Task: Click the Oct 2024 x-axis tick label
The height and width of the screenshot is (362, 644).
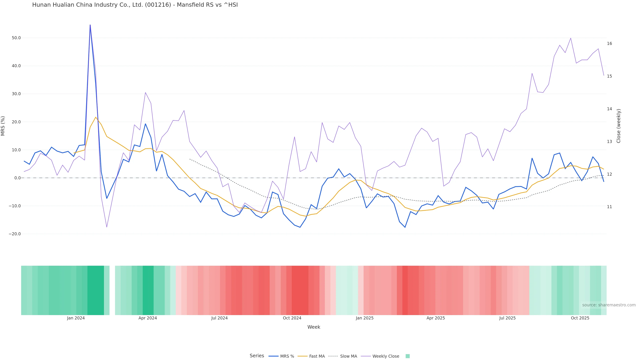Action: pos(292,318)
